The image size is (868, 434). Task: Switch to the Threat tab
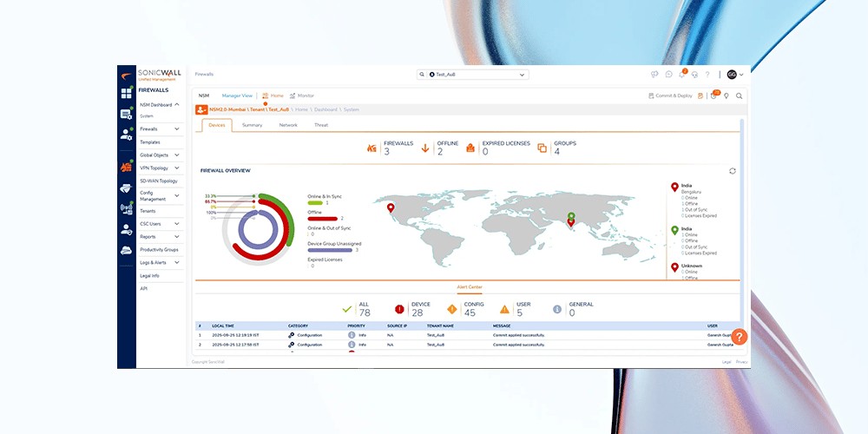pyautogui.click(x=321, y=125)
